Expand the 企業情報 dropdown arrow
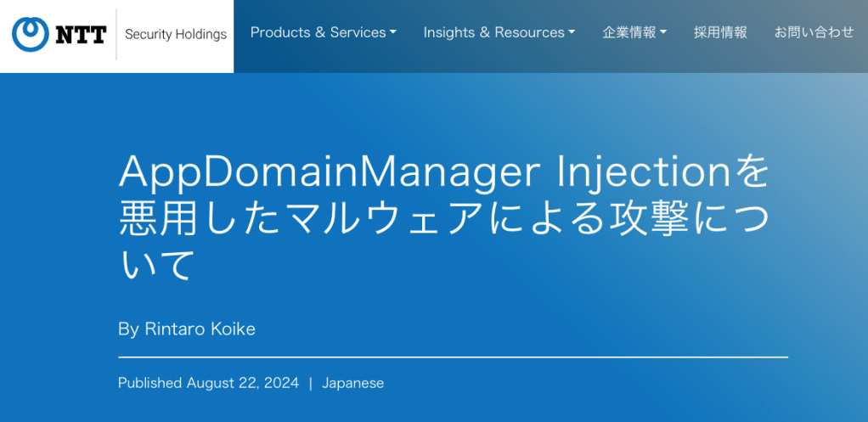The image size is (868, 422). tap(663, 33)
